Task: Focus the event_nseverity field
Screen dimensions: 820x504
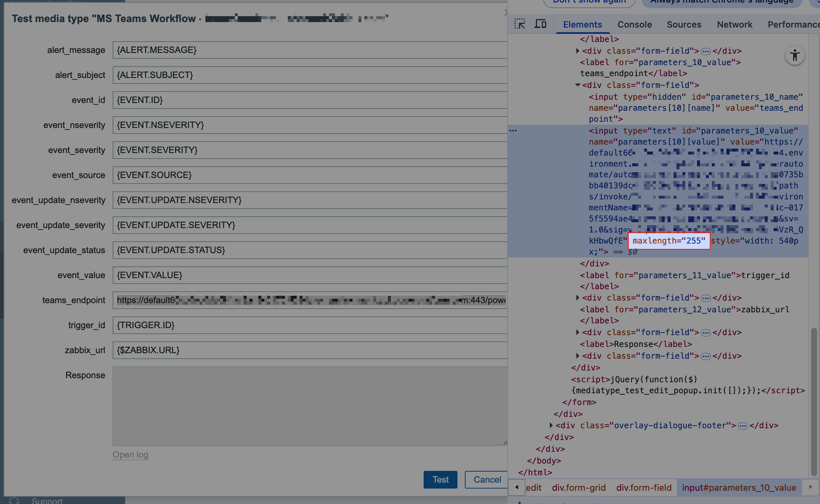Action: (x=310, y=125)
